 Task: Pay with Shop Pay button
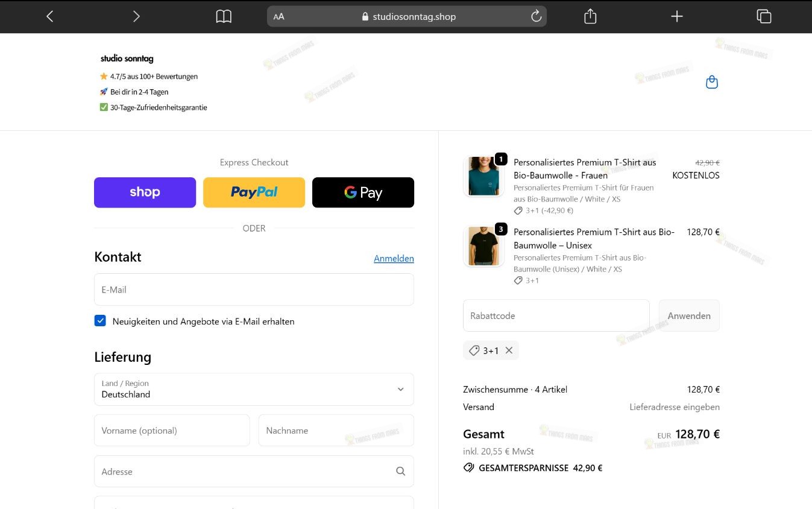(145, 192)
